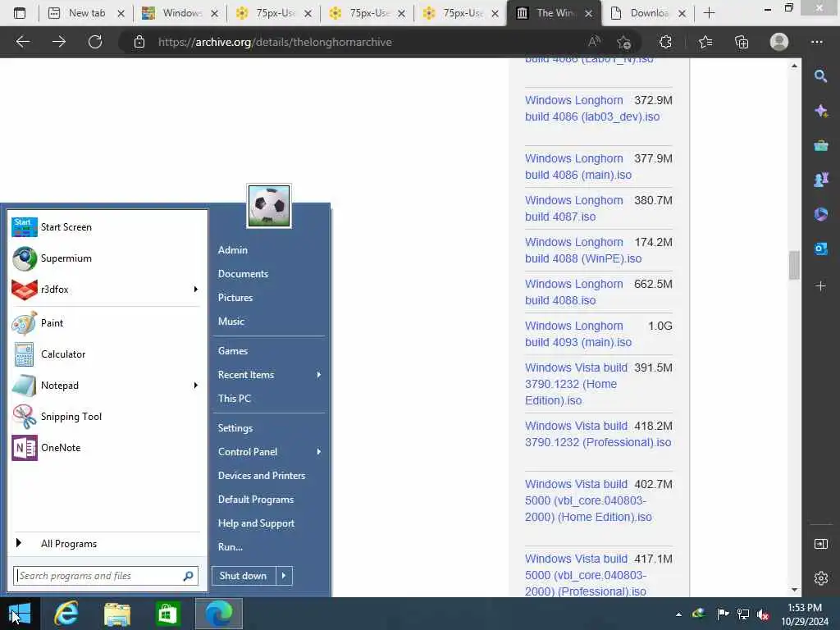Refresh the archive.org page
This screenshot has width=840, height=630.
(x=95, y=42)
